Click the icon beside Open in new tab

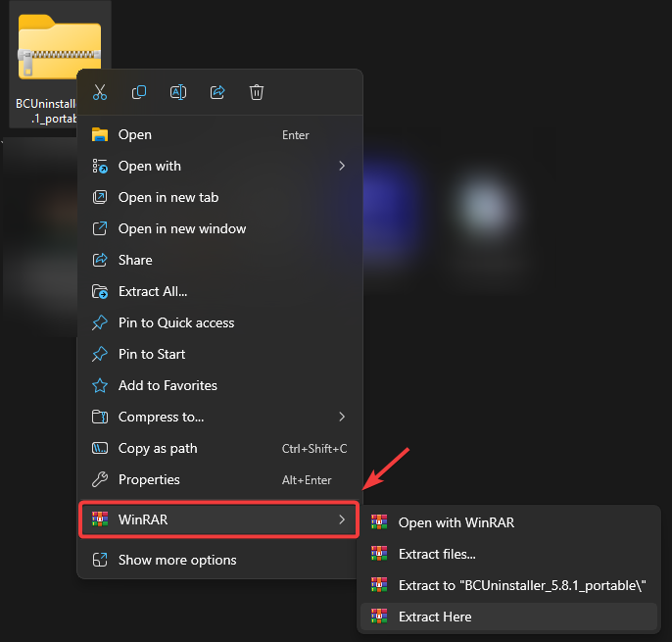point(100,197)
